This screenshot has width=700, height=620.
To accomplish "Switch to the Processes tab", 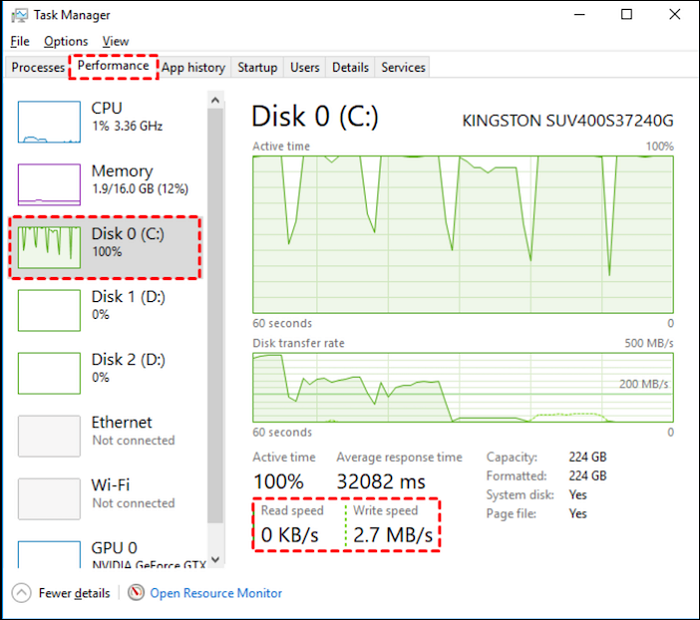I will [x=38, y=67].
